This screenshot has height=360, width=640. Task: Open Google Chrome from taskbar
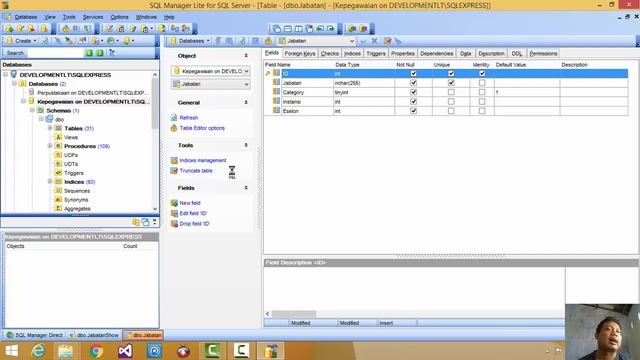click(96, 351)
